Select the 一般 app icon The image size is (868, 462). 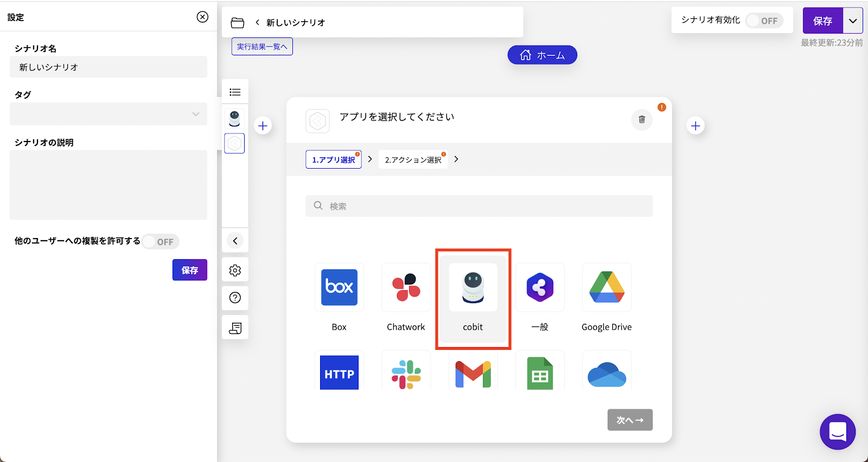point(540,287)
